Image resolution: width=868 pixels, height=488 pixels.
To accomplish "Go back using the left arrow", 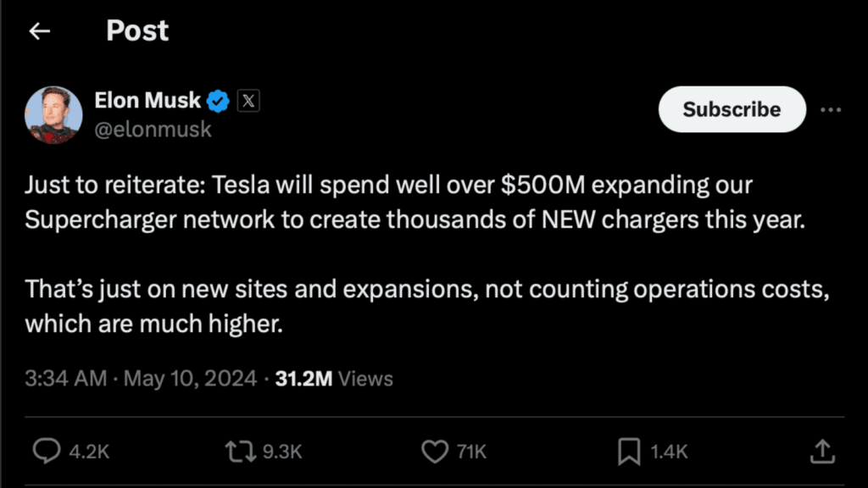I will [x=39, y=31].
